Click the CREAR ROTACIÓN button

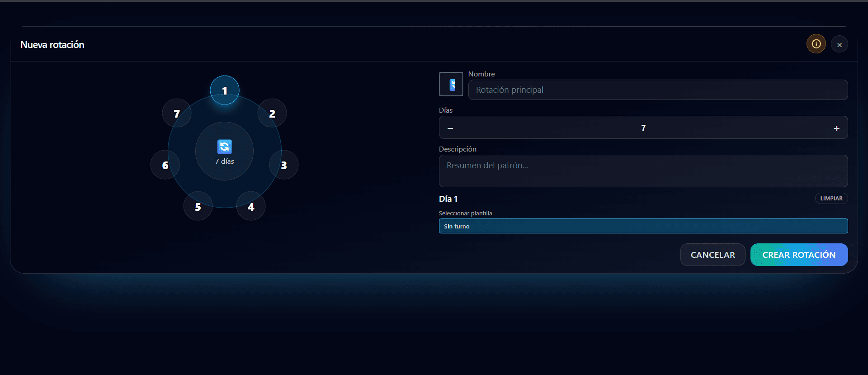[799, 255]
